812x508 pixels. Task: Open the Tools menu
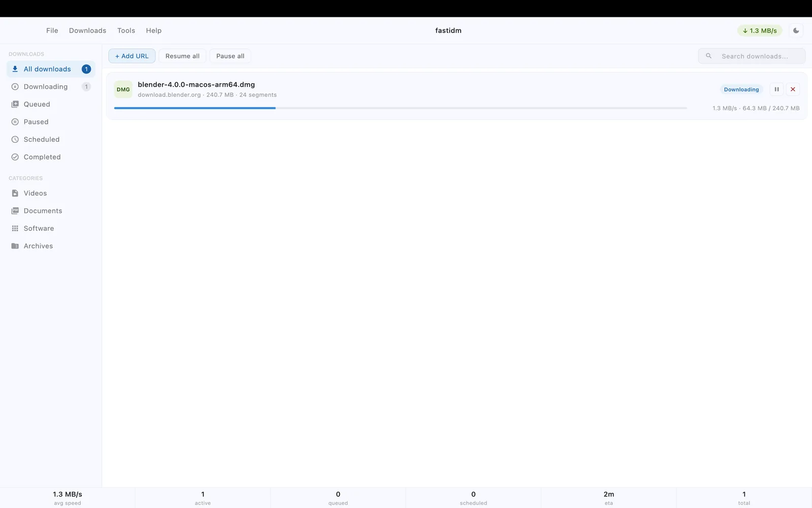tap(126, 30)
